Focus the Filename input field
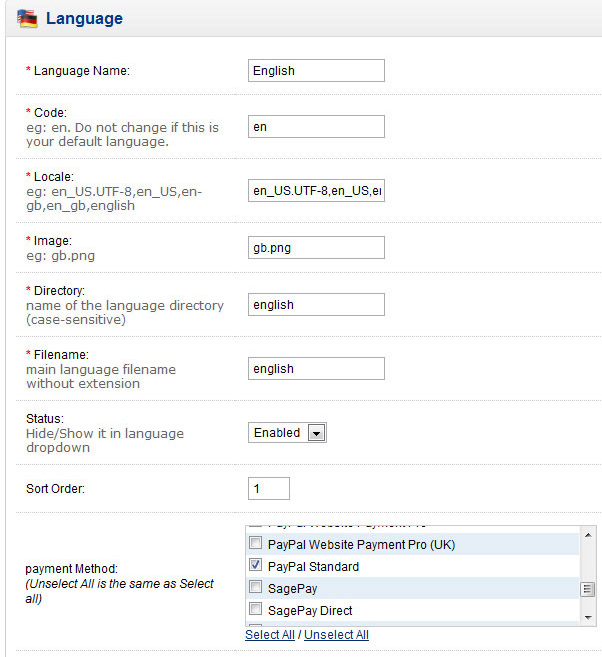The width and height of the screenshot is (602, 657). tap(316, 369)
